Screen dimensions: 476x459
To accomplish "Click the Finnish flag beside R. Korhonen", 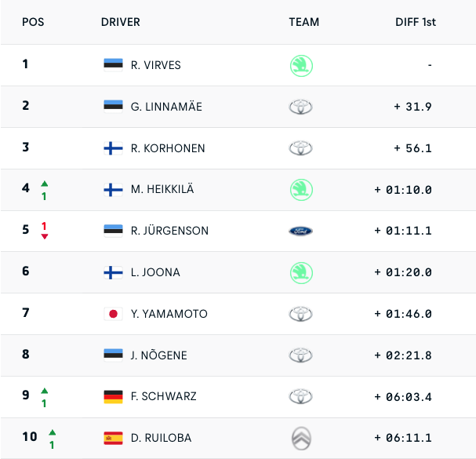I will pos(113,148).
